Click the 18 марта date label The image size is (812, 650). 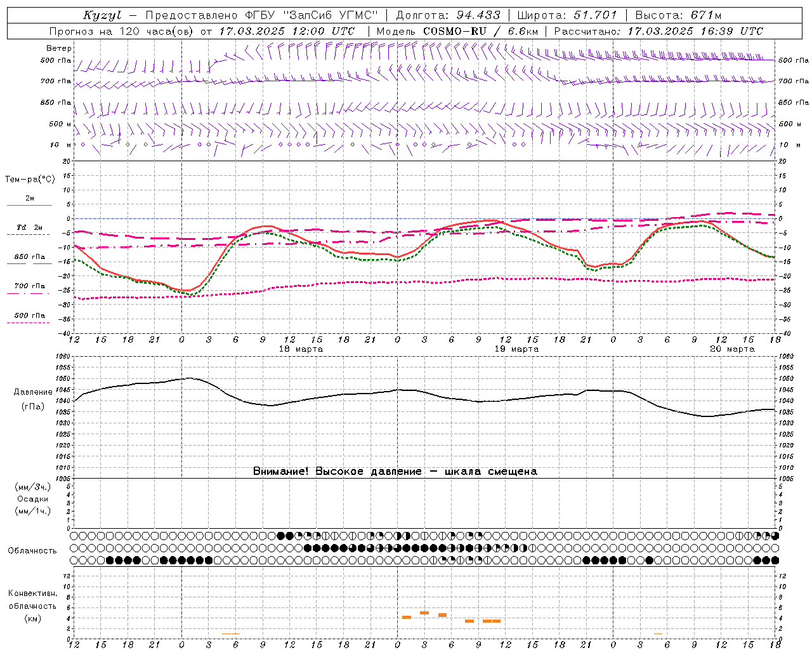pos(301,349)
